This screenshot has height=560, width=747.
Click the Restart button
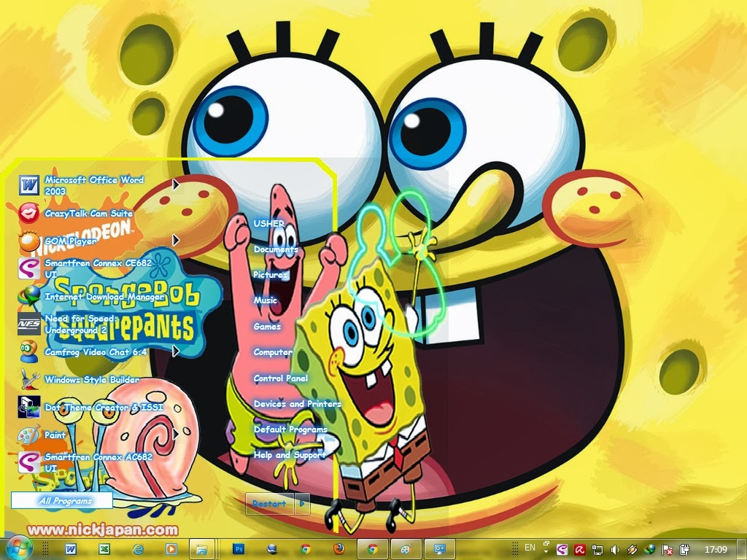269,504
